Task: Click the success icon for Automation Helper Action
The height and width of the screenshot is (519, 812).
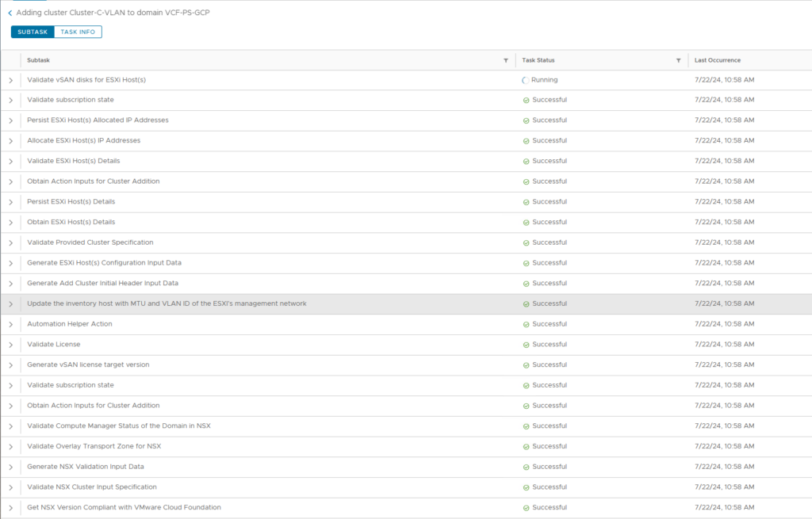Action: pos(526,324)
